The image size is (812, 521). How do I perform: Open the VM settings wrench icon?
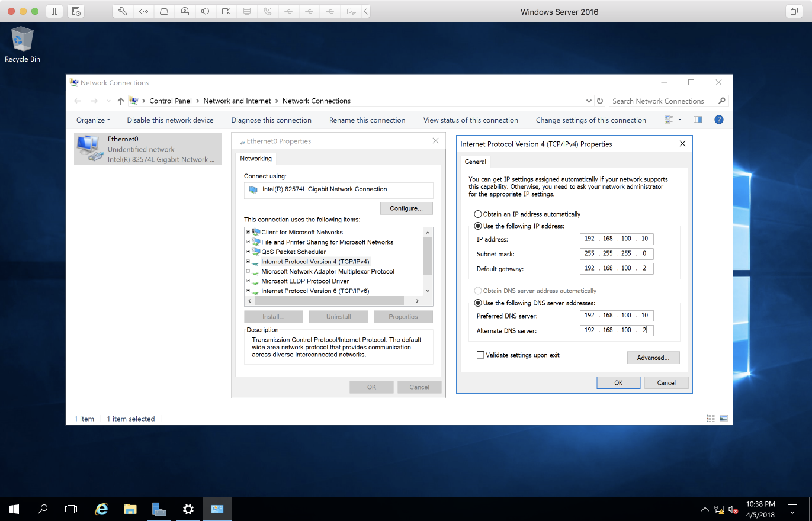pos(123,11)
